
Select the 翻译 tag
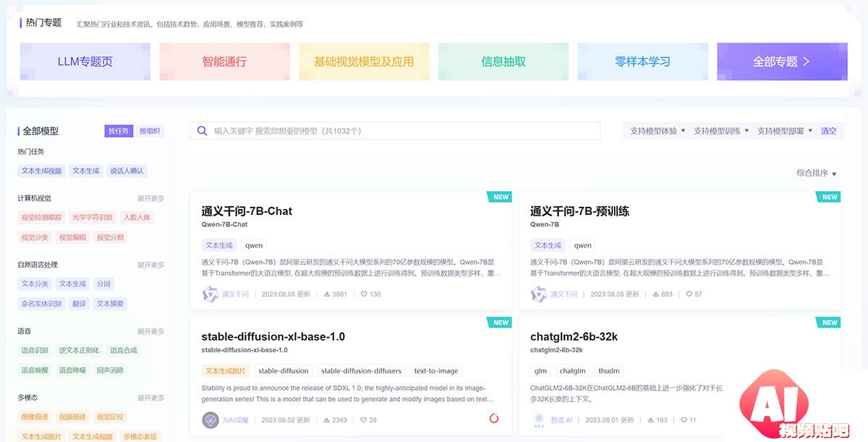tap(78, 304)
